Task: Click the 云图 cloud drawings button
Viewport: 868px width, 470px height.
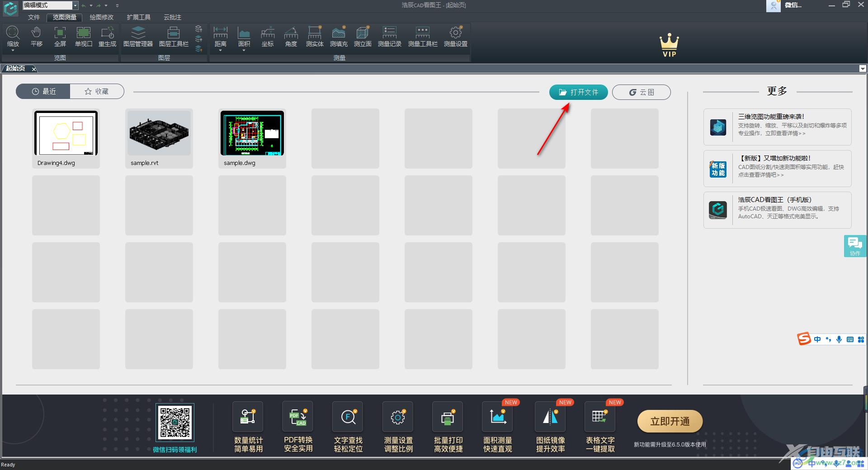Action: pyautogui.click(x=642, y=92)
